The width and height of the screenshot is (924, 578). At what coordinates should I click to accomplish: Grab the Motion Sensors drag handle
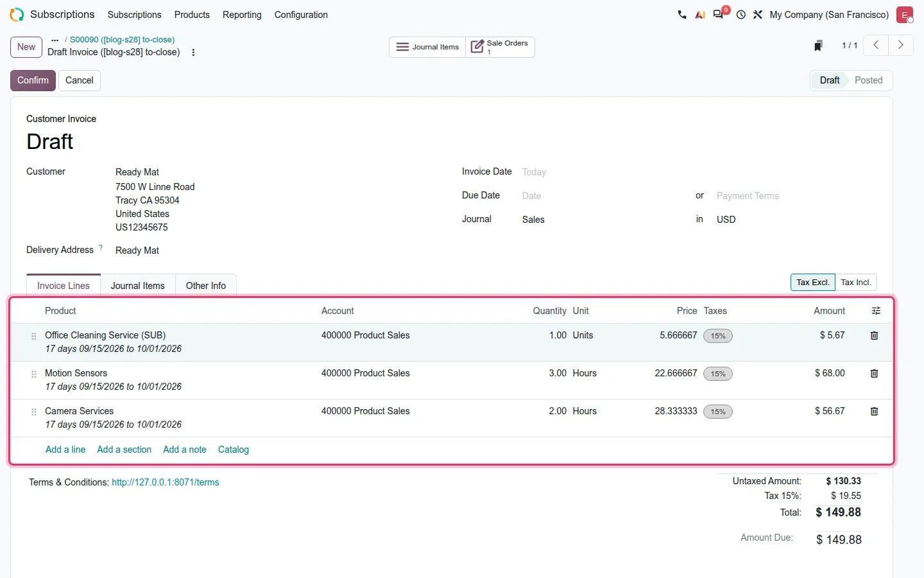[34, 374]
